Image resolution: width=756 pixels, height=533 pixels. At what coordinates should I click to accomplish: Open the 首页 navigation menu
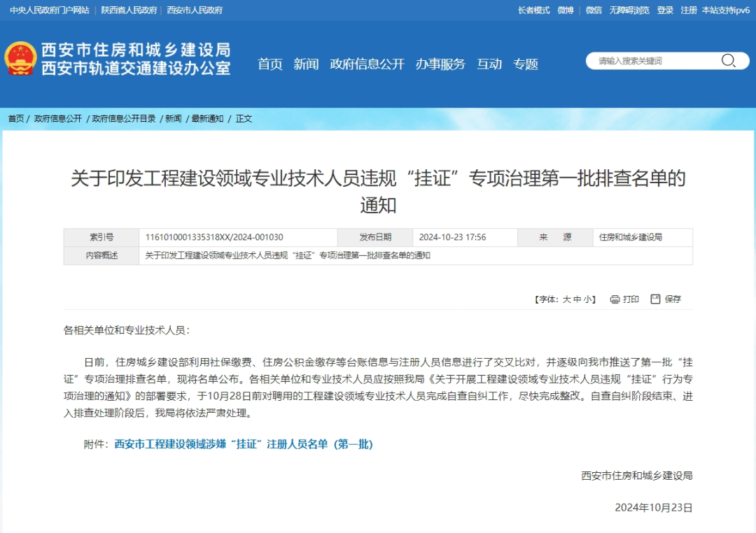click(x=270, y=64)
